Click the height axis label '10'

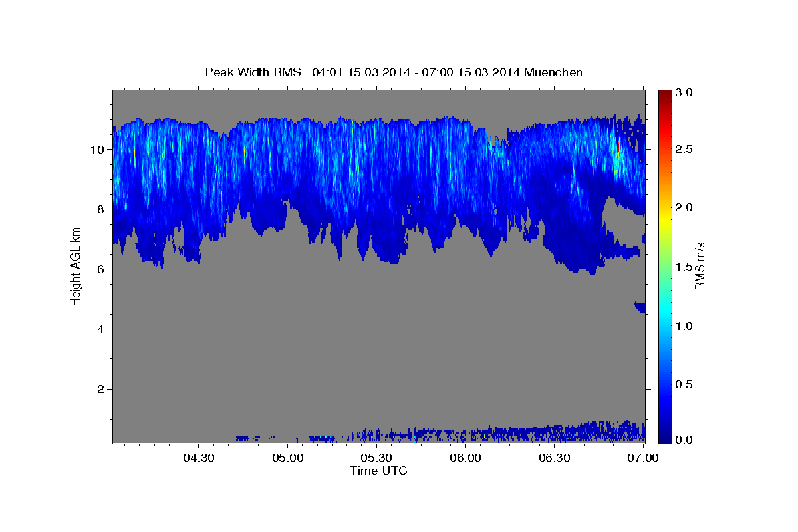coord(98,150)
